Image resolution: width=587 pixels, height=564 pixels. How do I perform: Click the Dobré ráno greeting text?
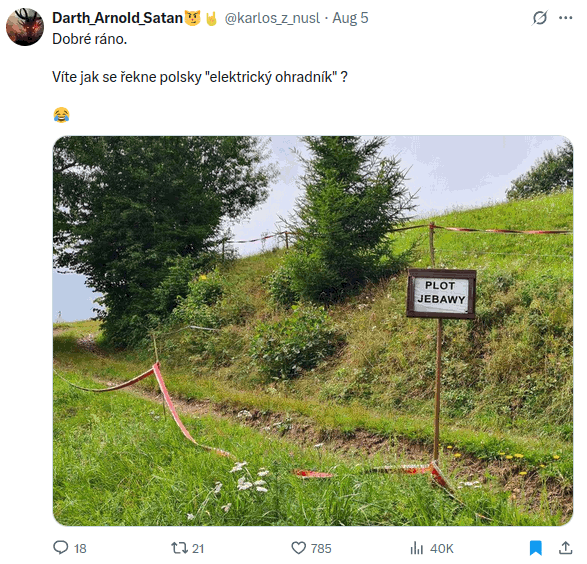click(89, 39)
